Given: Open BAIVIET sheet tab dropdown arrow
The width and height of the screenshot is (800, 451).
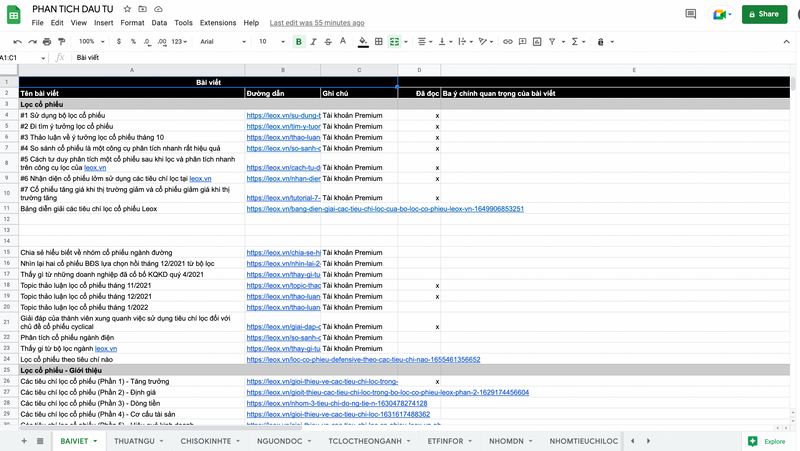Looking at the screenshot, I should [x=95, y=441].
